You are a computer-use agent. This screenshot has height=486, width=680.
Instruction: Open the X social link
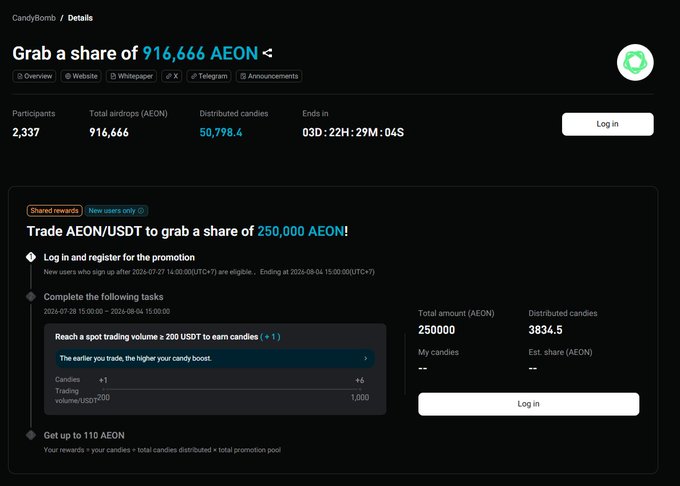pyautogui.click(x=172, y=76)
